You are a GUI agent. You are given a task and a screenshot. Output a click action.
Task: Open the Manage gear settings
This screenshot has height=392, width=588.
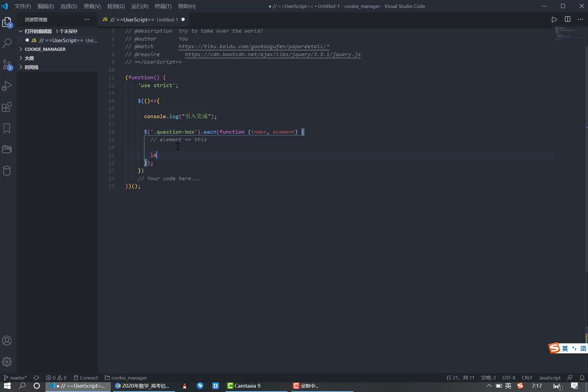click(7, 362)
